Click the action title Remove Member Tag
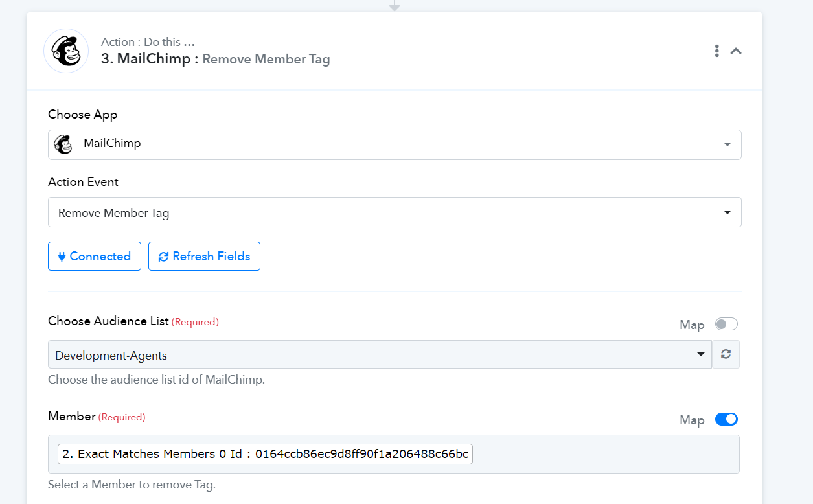Viewport: 813px width, 504px height. coord(266,59)
